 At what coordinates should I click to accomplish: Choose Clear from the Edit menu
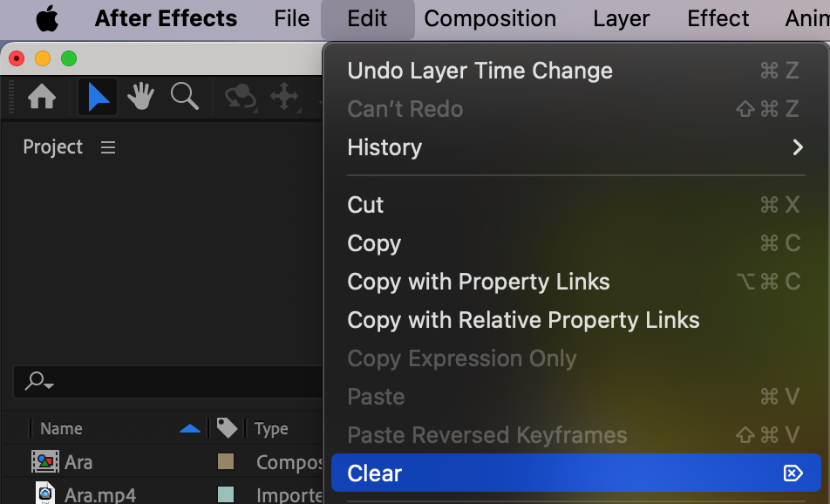coord(375,473)
